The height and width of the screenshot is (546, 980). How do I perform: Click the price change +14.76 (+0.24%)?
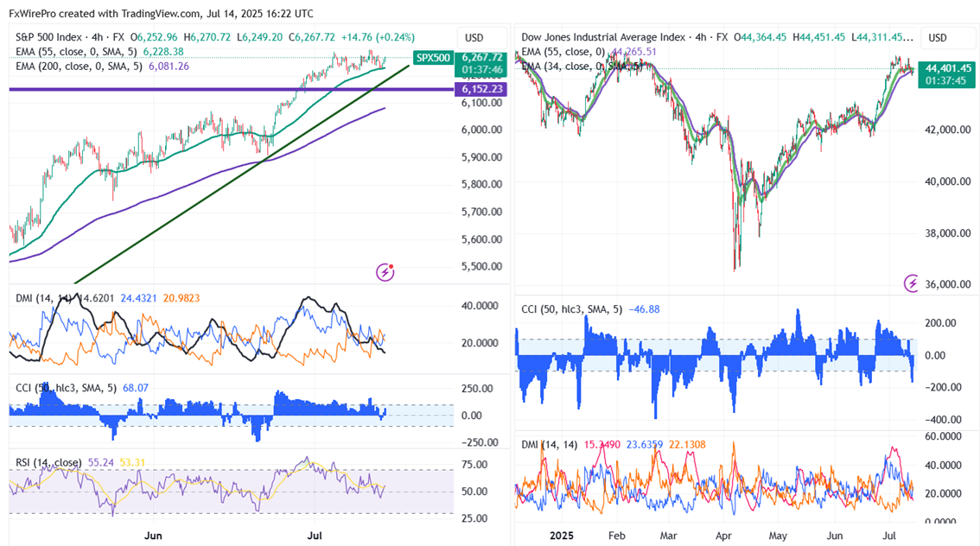tap(378, 37)
